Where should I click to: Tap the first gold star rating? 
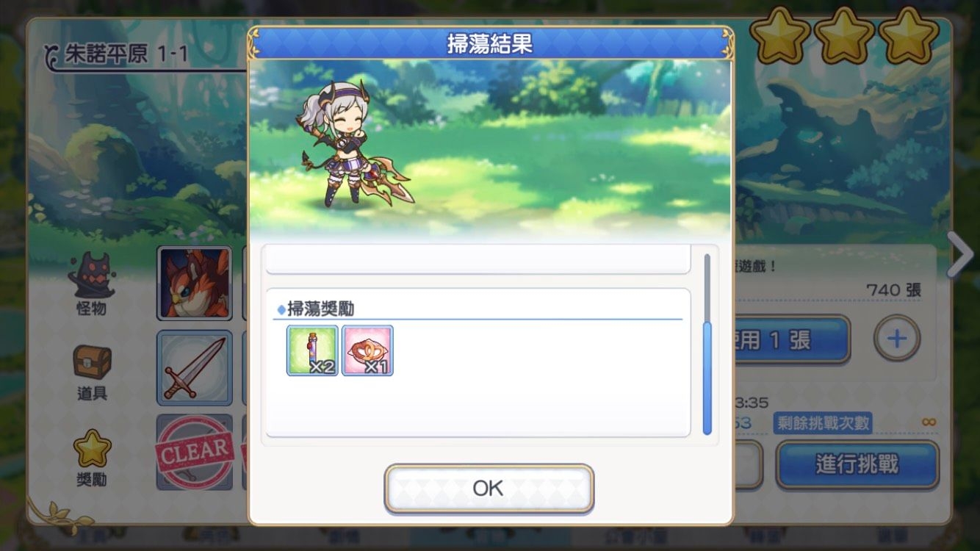pyautogui.click(x=780, y=35)
